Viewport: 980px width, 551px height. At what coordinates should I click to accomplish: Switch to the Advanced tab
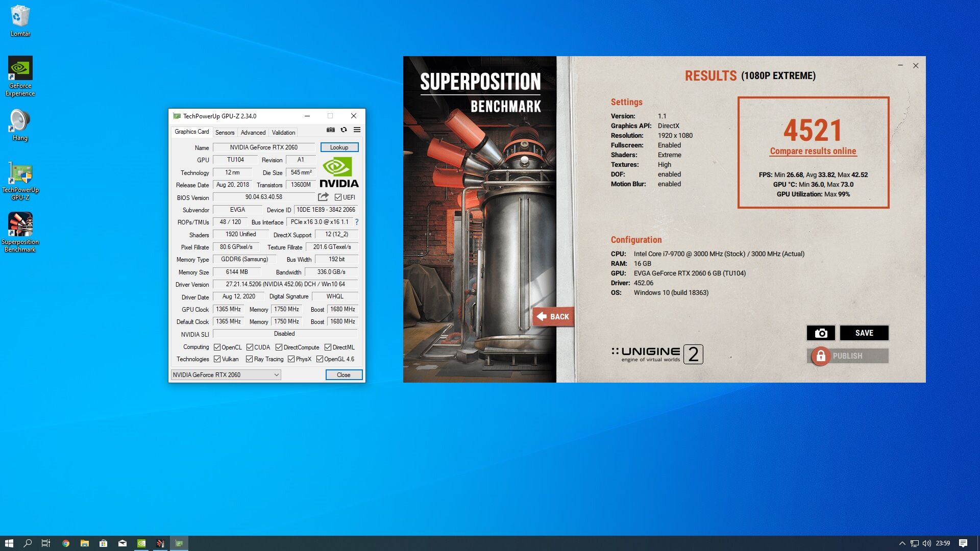(253, 133)
